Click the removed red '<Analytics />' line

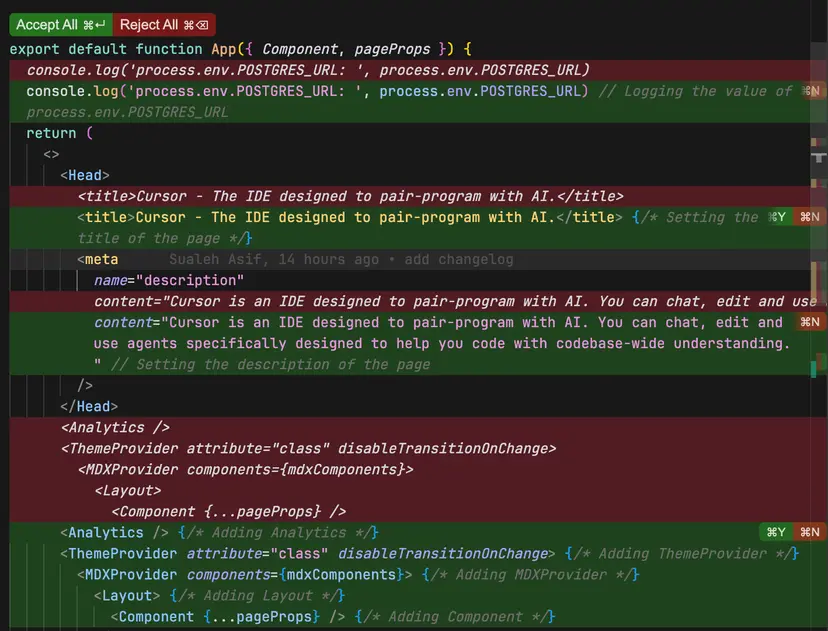coord(116,428)
